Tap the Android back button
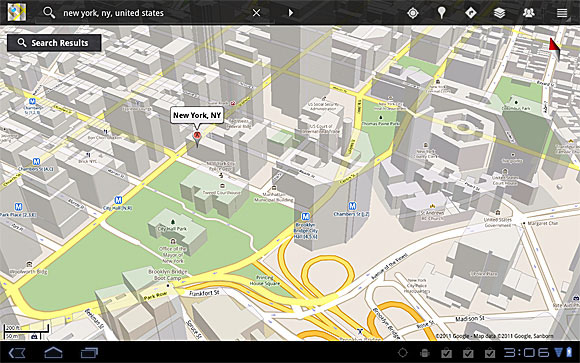The width and height of the screenshot is (580, 363). (17, 353)
